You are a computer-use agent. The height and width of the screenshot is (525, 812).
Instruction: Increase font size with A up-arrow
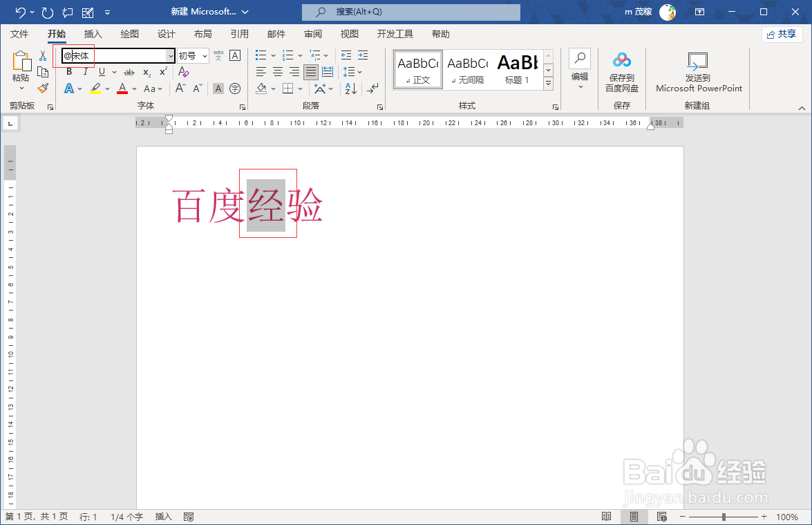(180, 88)
